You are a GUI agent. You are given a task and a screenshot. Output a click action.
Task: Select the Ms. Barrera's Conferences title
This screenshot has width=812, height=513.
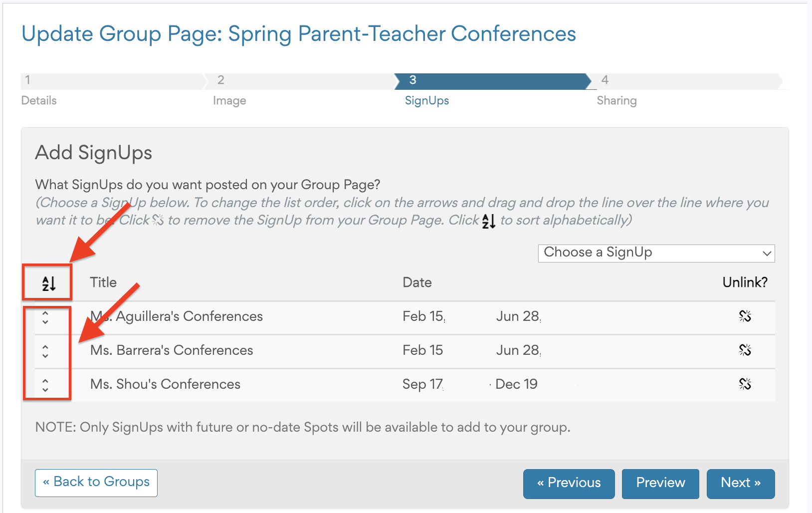click(172, 350)
